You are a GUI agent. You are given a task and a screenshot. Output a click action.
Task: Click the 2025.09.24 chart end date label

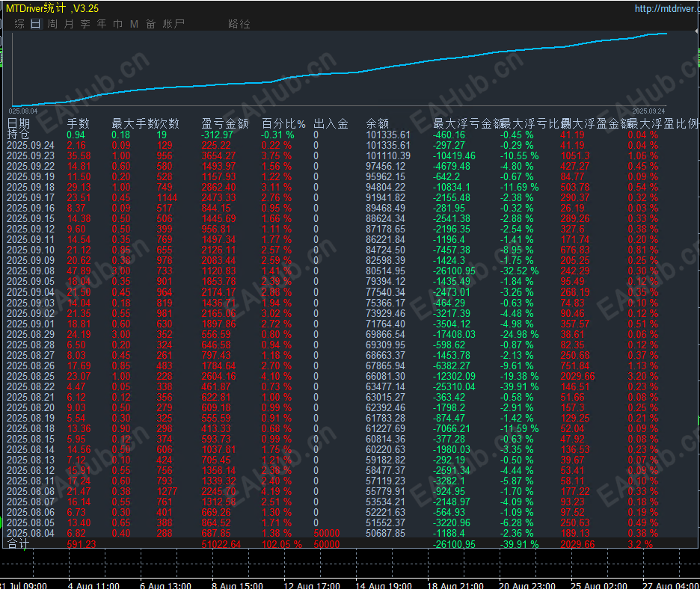pyautogui.click(x=648, y=111)
